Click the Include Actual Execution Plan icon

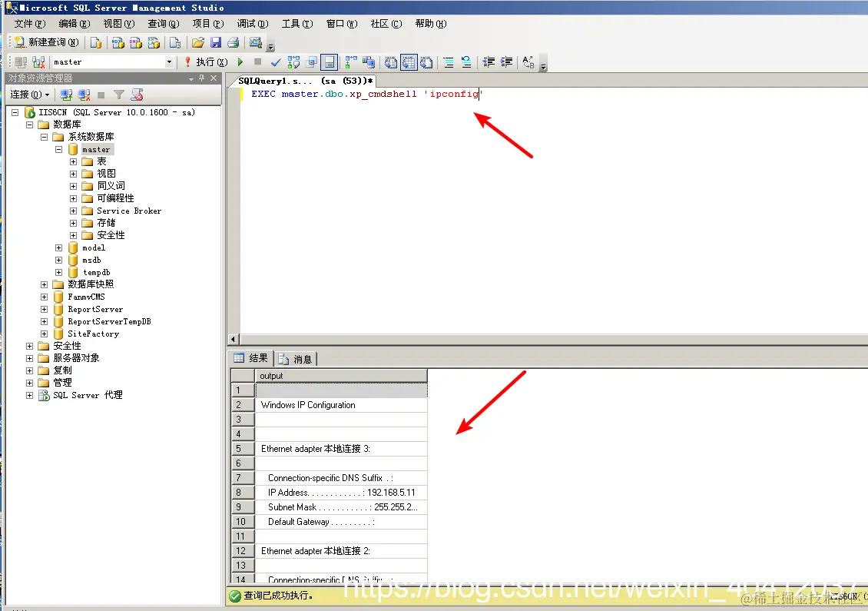point(351,62)
